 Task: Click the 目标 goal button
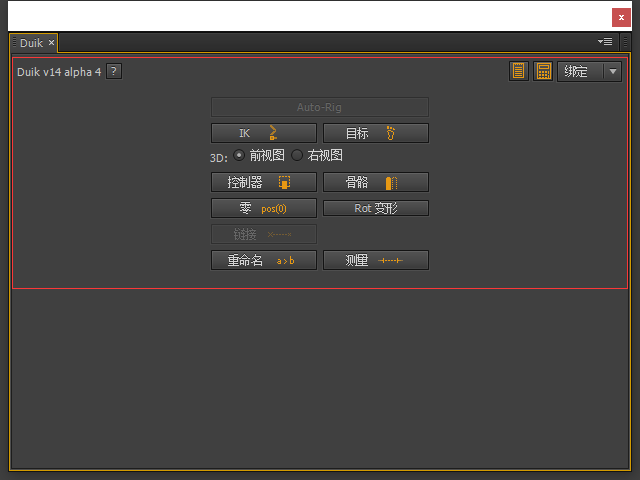(x=376, y=133)
